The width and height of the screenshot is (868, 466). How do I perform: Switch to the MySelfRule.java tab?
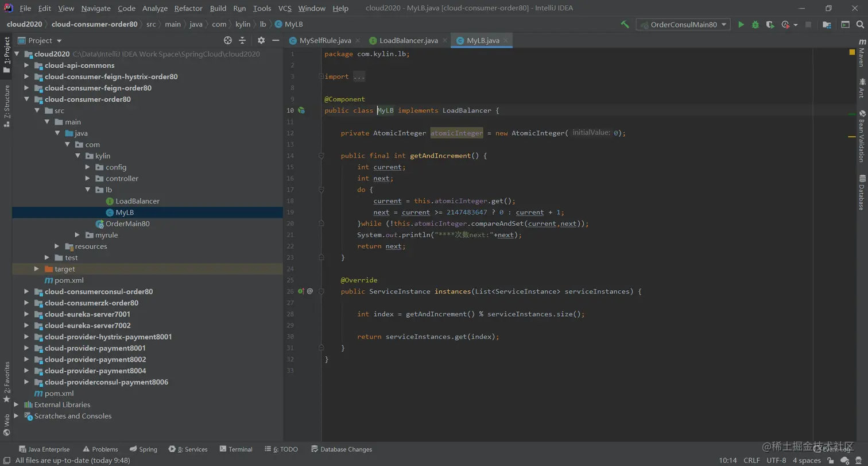325,40
